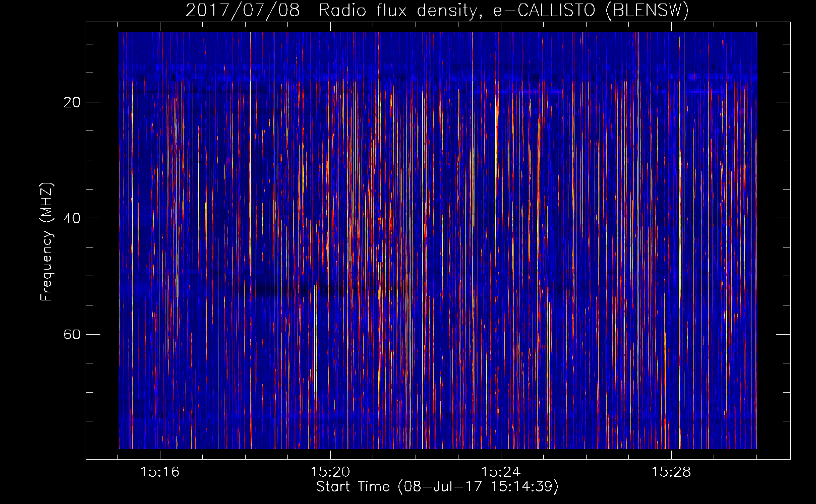Viewport: 816px width, 504px height.
Task: Click the 15:20 time tick label
Action: pyautogui.click(x=330, y=472)
